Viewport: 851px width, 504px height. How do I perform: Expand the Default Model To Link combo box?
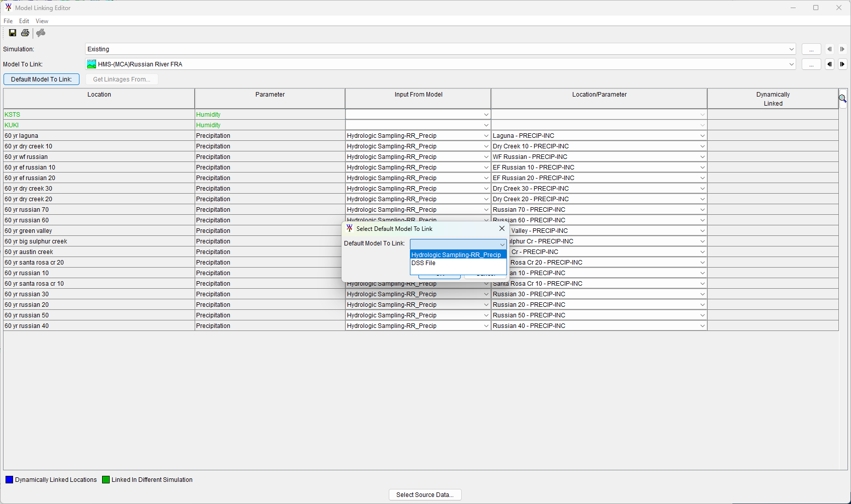(x=501, y=244)
